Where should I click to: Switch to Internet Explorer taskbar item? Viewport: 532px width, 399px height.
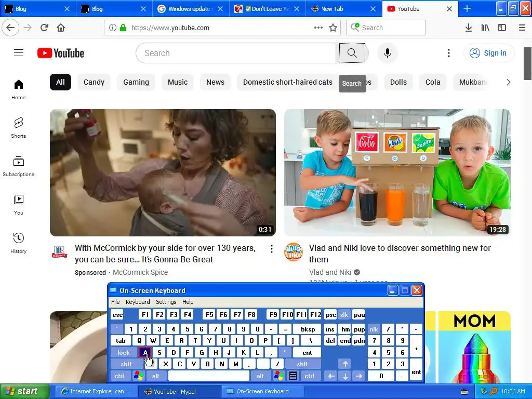(x=97, y=391)
